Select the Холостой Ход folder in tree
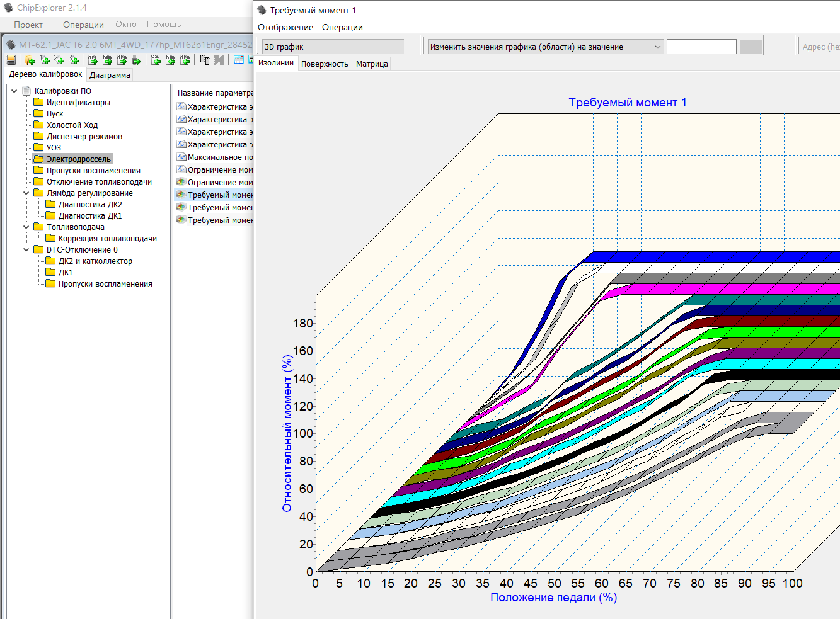 72,125
